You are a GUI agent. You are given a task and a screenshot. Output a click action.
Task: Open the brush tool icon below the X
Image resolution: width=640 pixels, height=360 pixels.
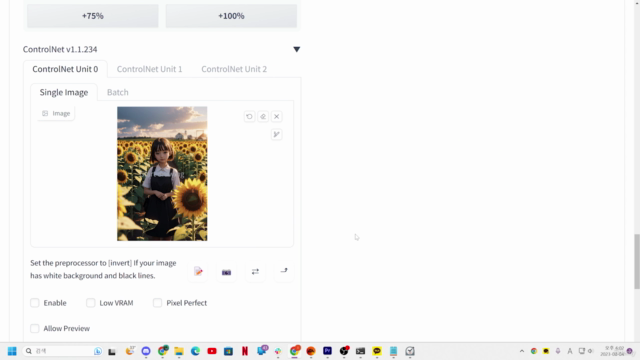(276, 134)
